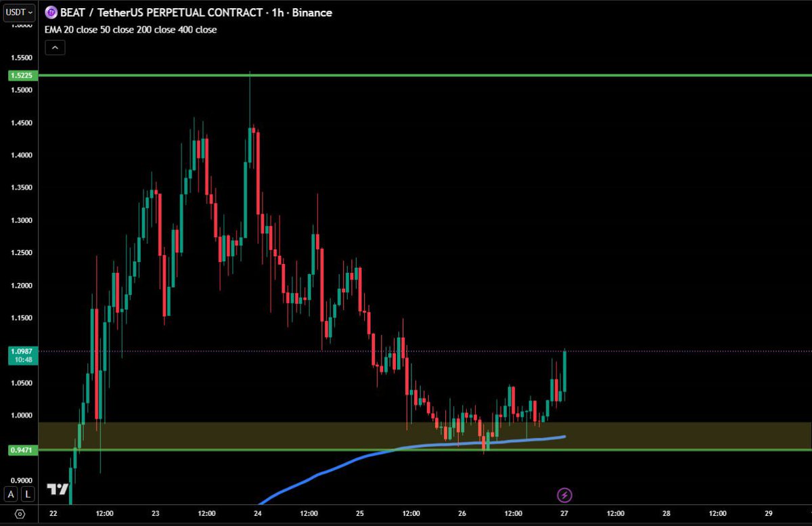
Task: Click date 27 on the time axis
Action: tap(564, 514)
